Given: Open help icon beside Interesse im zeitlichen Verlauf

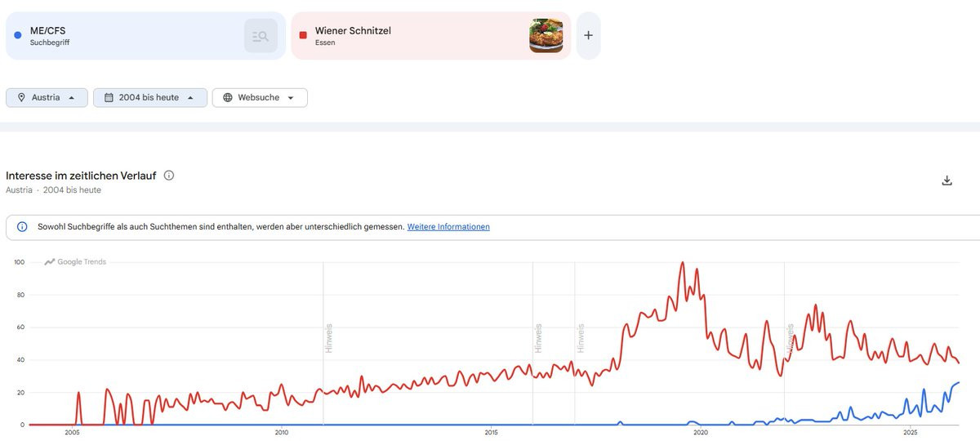Looking at the screenshot, I should pyautogui.click(x=169, y=176).
